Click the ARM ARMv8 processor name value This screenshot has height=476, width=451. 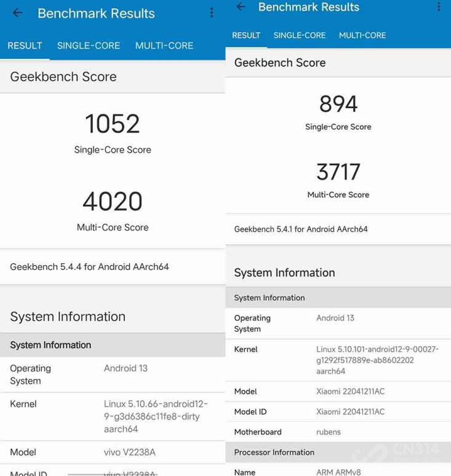[x=338, y=472]
